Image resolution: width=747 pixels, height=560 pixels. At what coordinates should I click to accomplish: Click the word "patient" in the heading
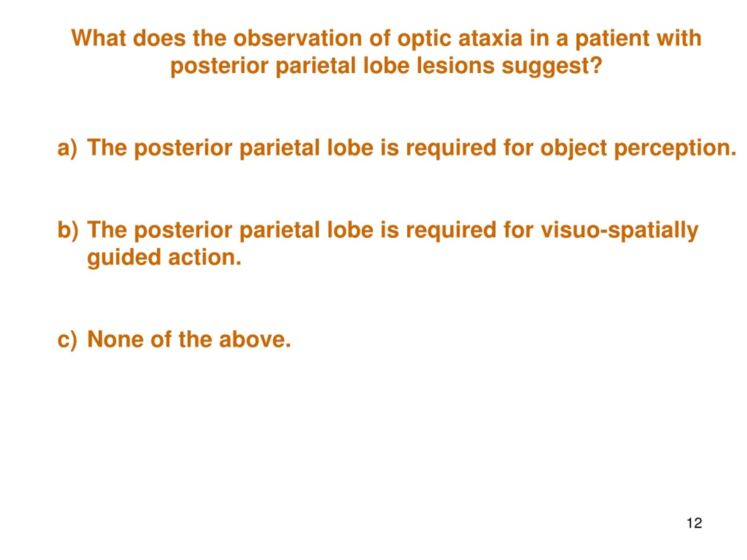pyautogui.click(x=612, y=38)
